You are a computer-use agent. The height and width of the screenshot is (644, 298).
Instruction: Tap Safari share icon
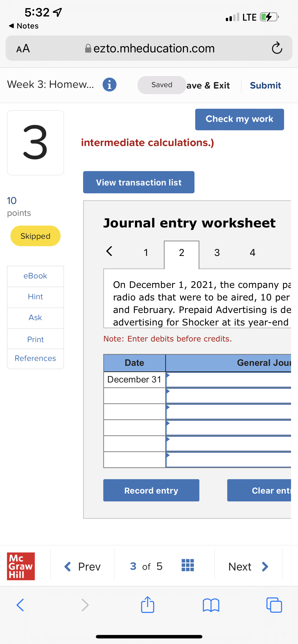click(148, 605)
